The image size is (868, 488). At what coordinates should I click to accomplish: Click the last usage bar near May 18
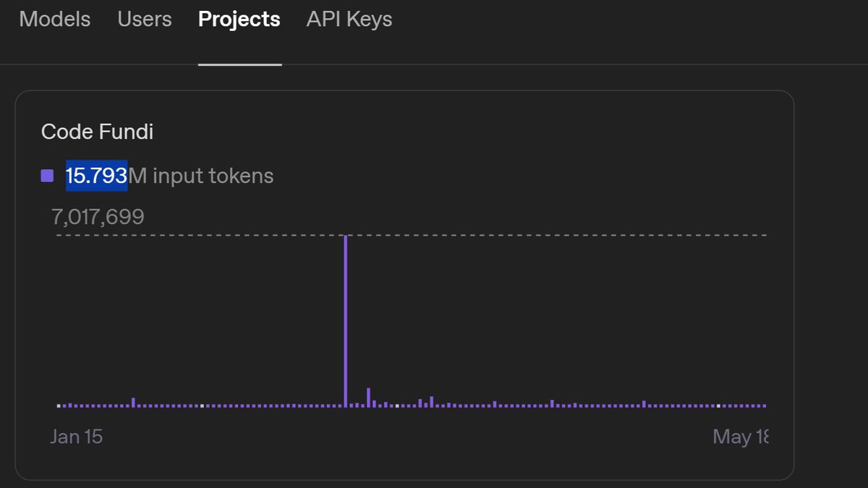[765, 406]
